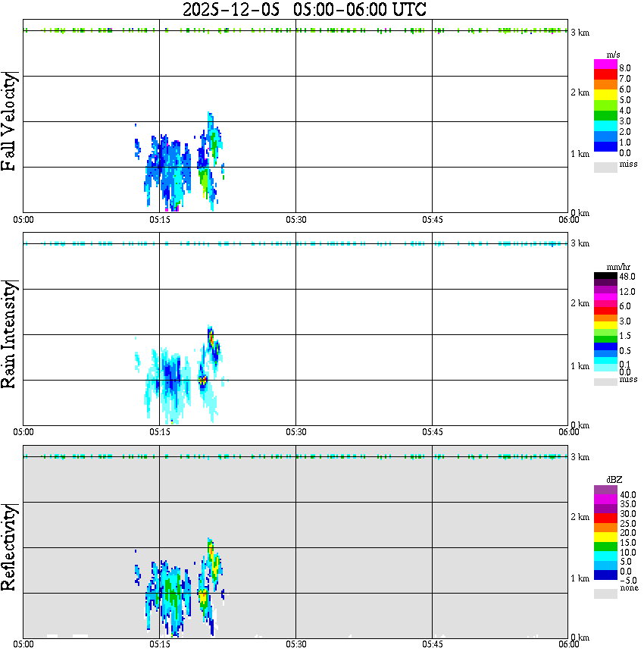The height and width of the screenshot is (658, 644).
Task: Click the '1 km' label beside Rain Intensity
Action: pos(580,366)
